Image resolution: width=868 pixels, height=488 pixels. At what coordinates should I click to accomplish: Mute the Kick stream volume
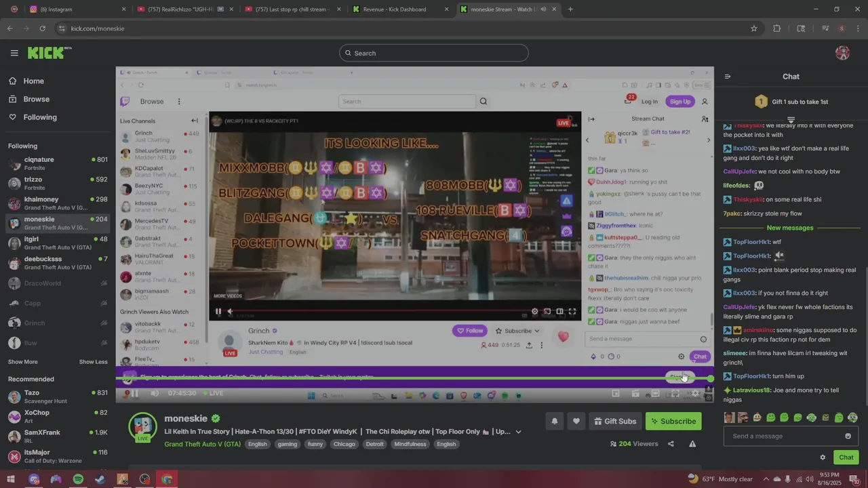point(155,393)
